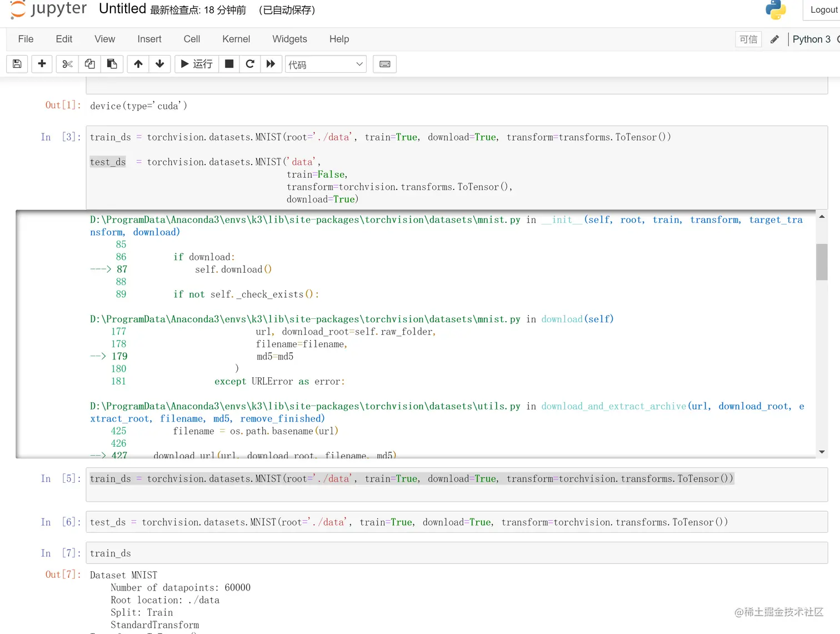Open command palette keyboard icon
Image resolution: width=840 pixels, height=634 pixels.
[384, 64]
